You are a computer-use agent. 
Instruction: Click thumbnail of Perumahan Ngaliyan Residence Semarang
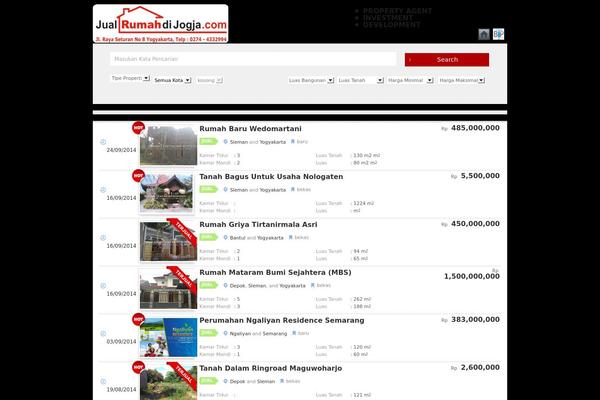pyautogui.click(x=168, y=337)
